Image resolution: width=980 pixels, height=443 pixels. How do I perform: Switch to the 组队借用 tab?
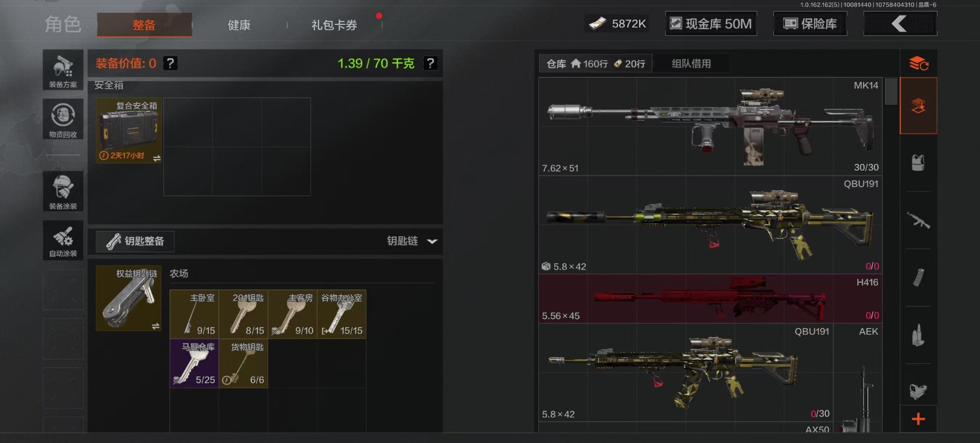[x=691, y=64]
